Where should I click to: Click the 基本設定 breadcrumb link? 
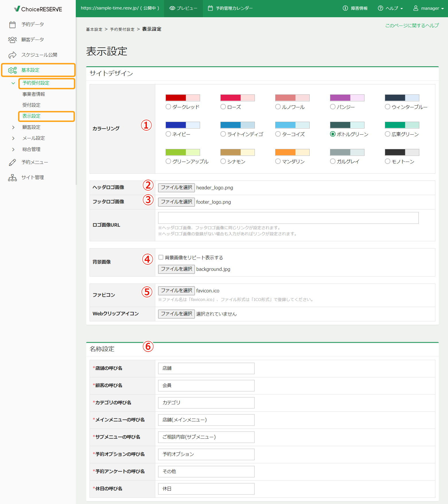94,29
